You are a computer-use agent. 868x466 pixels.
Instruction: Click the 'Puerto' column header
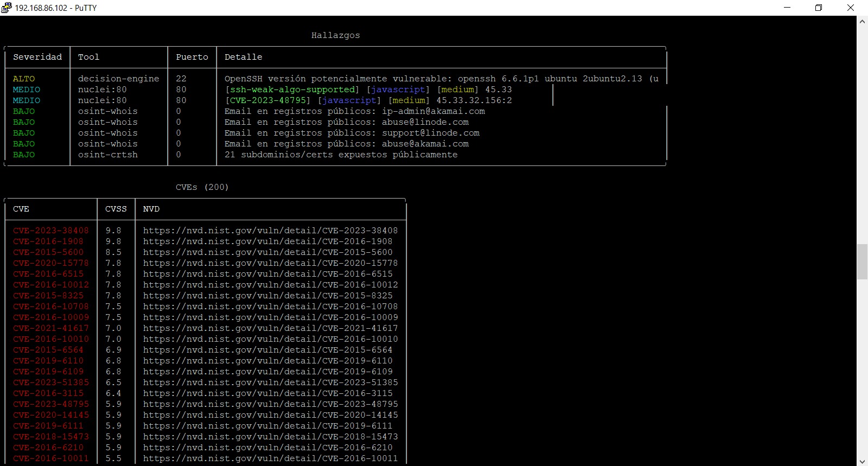click(192, 57)
